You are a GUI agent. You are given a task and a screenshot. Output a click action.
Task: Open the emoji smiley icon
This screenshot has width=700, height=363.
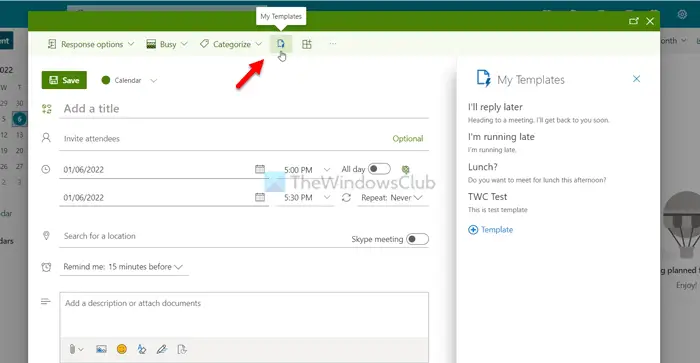pos(121,349)
